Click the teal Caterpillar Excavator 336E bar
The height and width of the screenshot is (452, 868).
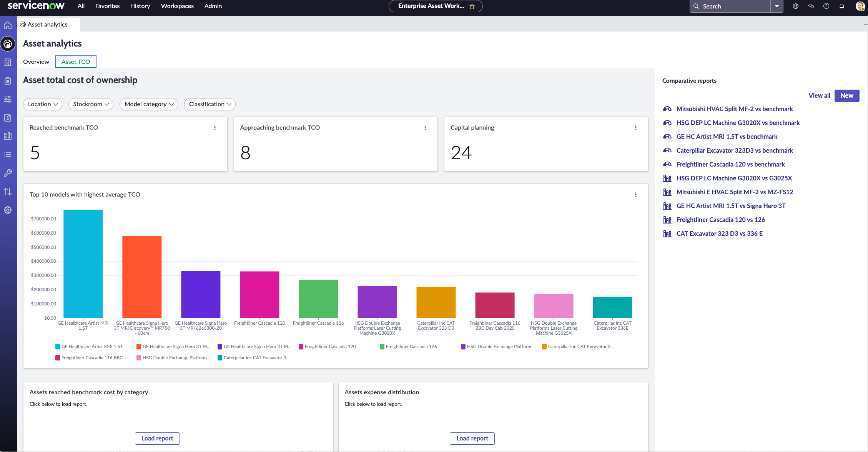click(x=612, y=307)
